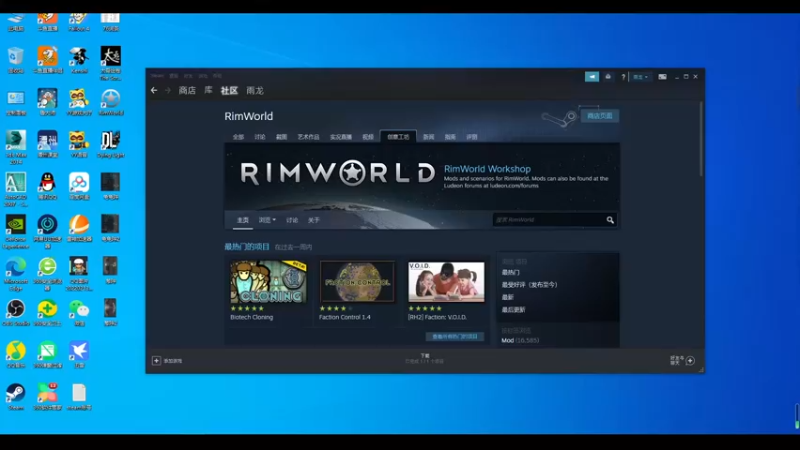Select the OBS Studio desktop icon
The height and width of the screenshot is (450, 800).
click(x=16, y=312)
